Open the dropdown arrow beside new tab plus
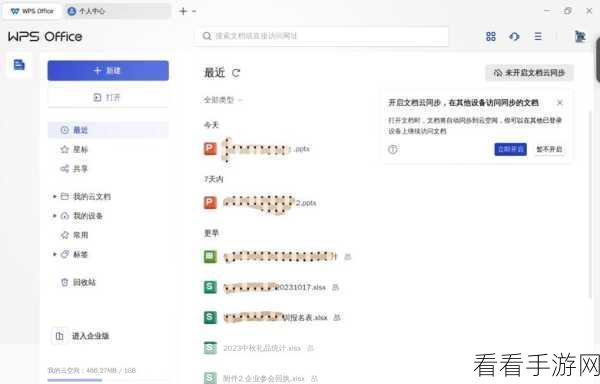 point(194,11)
